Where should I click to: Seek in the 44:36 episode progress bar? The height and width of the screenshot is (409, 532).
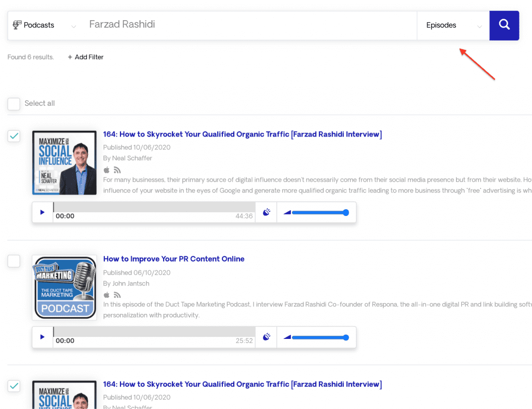pos(154,207)
